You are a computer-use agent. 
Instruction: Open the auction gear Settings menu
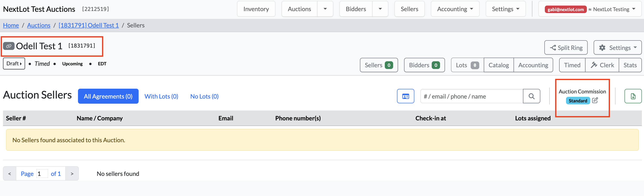(x=617, y=48)
